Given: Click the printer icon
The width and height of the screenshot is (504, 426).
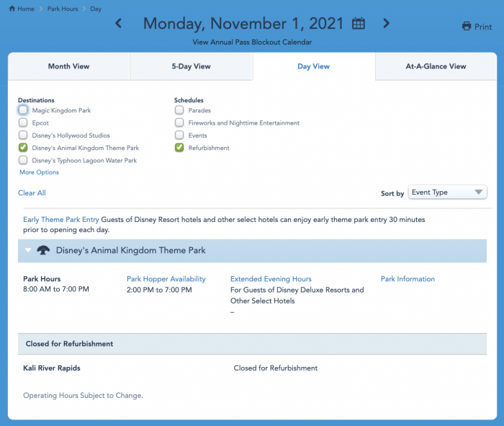Looking at the screenshot, I should pyautogui.click(x=467, y=26).
